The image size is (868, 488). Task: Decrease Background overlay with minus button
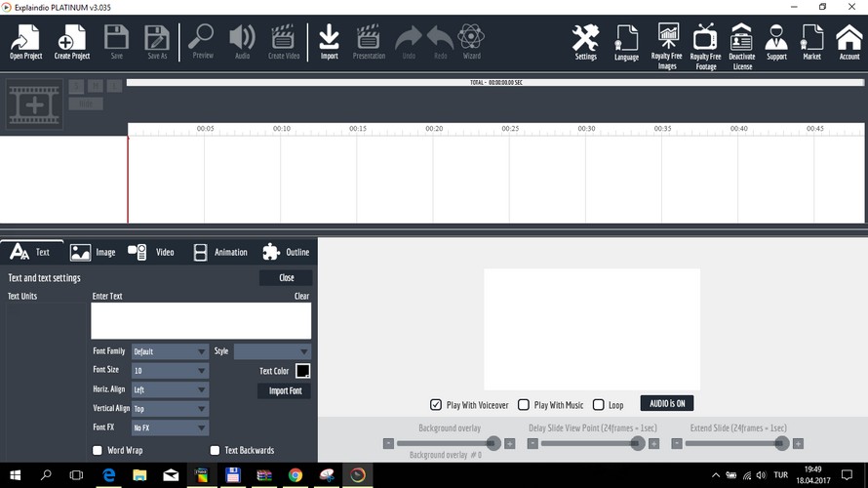pyautogui.click(x=388, y=444)
